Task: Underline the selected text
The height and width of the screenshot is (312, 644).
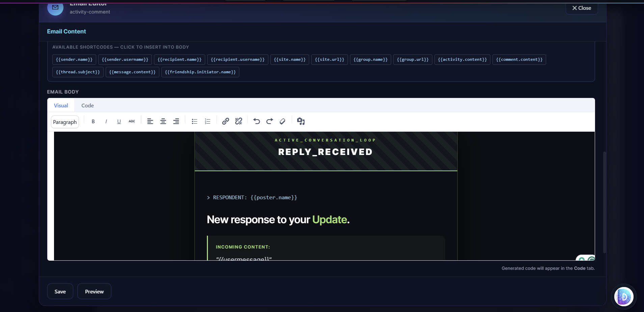Action: (x=119, y=122)
